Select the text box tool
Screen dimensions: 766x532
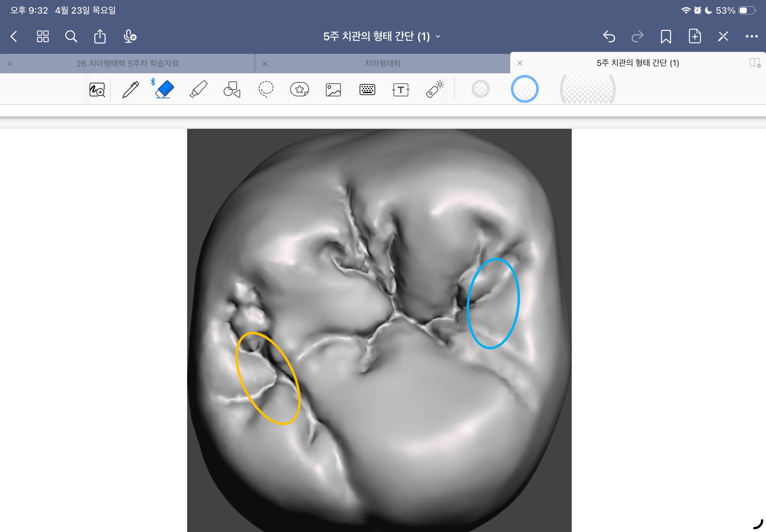[x=401, y=90]
